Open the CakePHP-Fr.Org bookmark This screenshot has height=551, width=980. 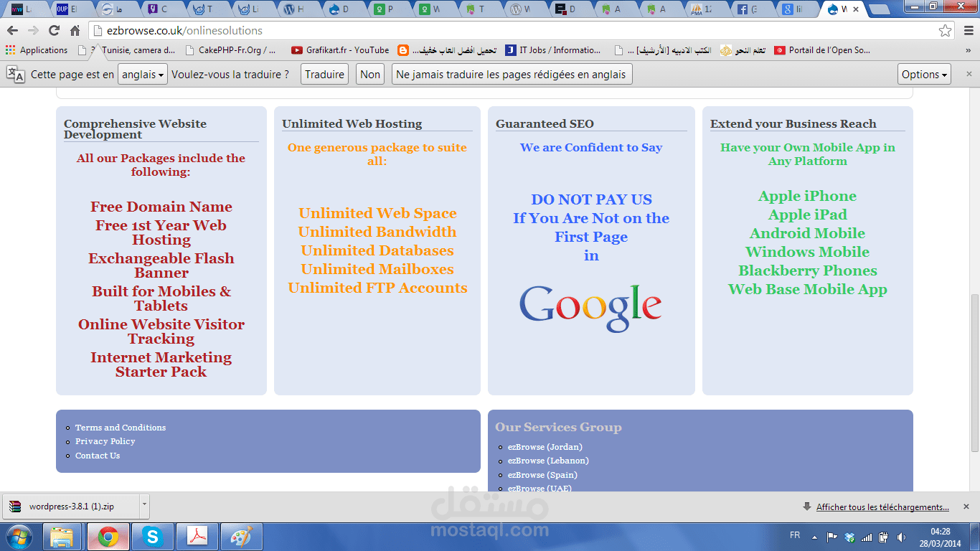(x=230, y=50)
